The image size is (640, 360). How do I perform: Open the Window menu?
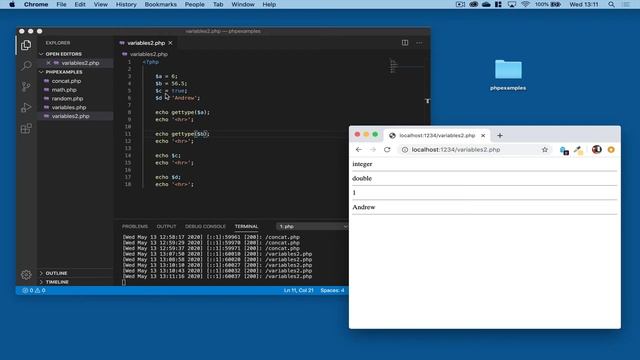tap(243, 4)
